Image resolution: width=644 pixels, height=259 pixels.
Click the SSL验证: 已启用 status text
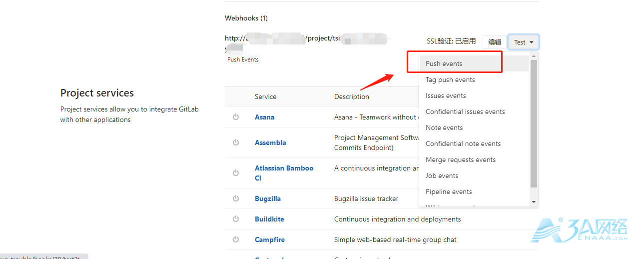tap(451, 41)
